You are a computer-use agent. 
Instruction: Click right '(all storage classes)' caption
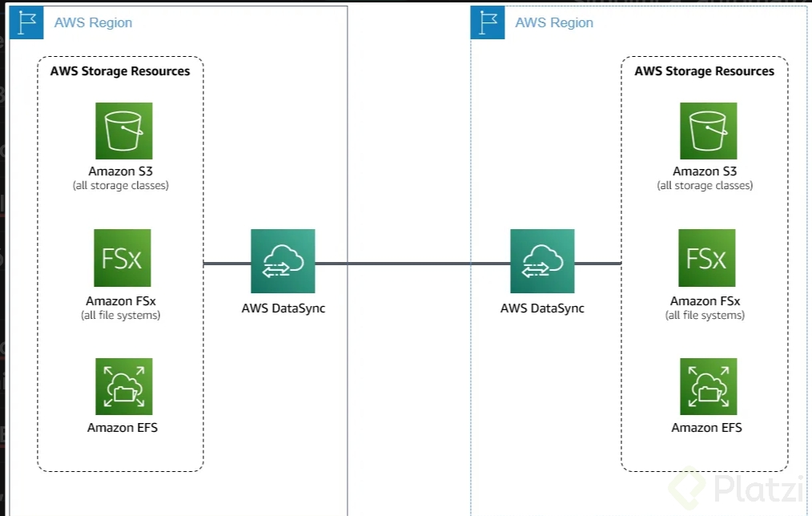point(705,185)
